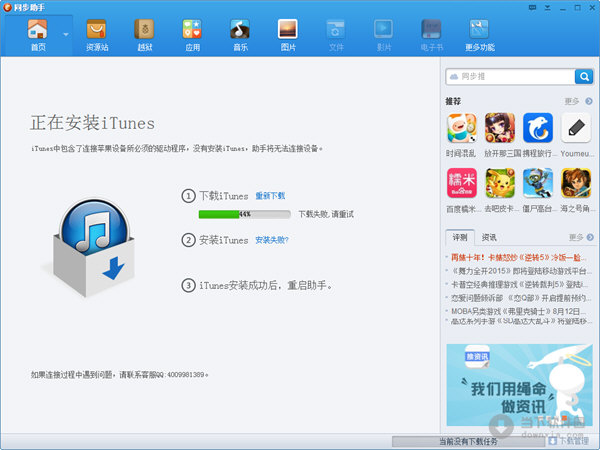Viewport: 600px width, 450px height.
Task: Open the 应用 apps icon
Action: pyautogui.click(x=192, y=29)
